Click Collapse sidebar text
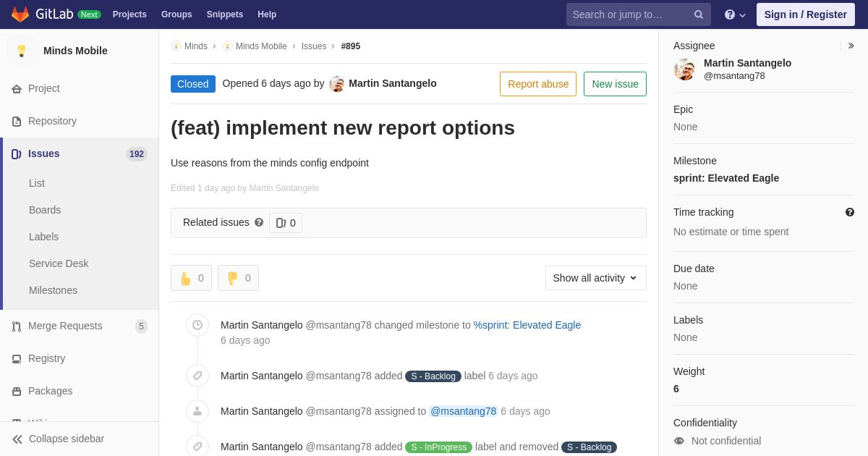868x456 pixels. (67, 439)
